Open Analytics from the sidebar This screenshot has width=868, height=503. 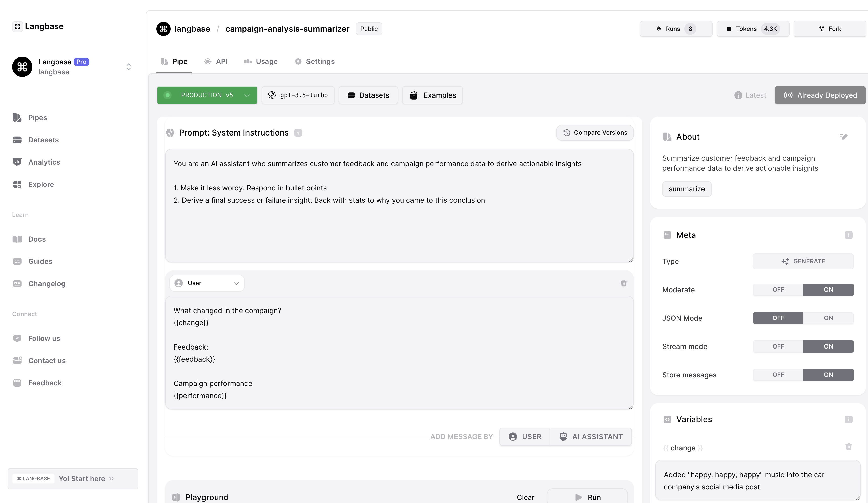44,162
